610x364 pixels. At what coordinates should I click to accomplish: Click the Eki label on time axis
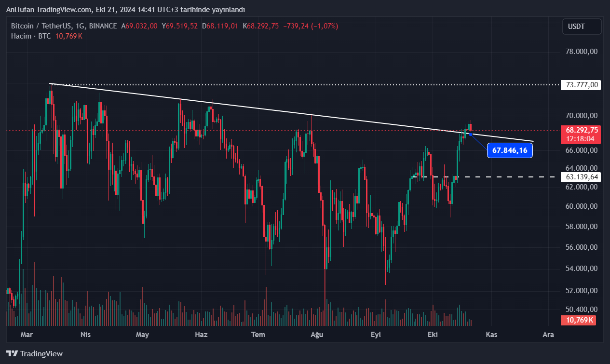(x=433, y=335)
